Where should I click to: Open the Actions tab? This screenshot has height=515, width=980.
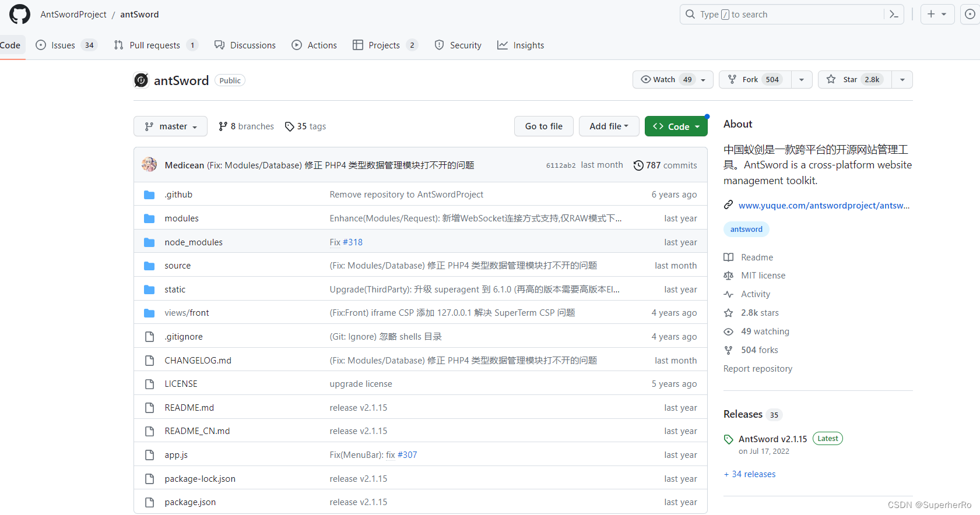(x=314, y=45)
